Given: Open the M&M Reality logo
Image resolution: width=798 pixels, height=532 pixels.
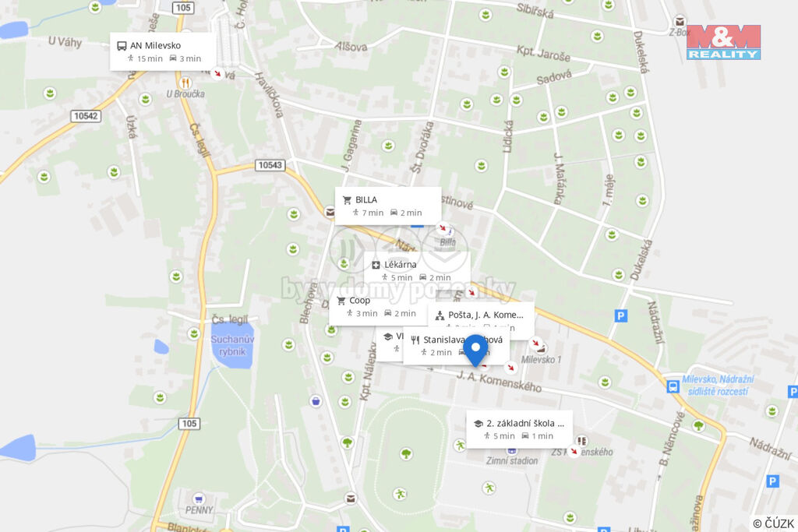Looking at the screenshot, I should [x=723, y=42].
